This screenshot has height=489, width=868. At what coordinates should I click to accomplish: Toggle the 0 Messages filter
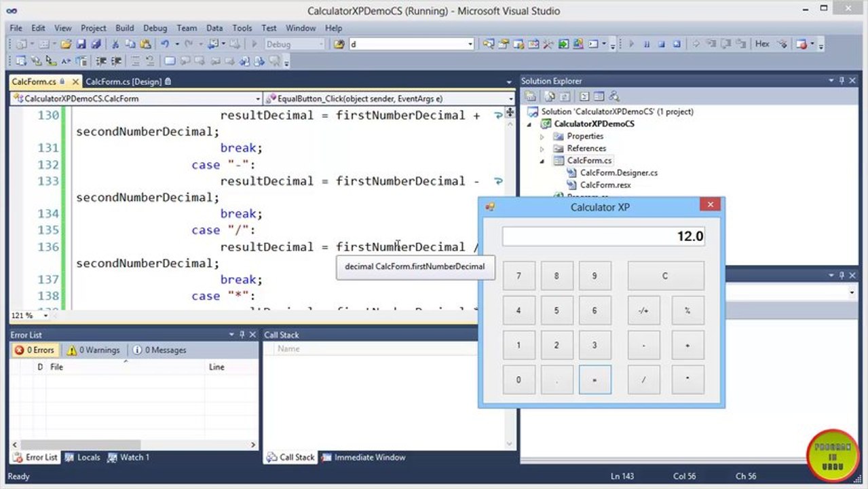(159, 350)
